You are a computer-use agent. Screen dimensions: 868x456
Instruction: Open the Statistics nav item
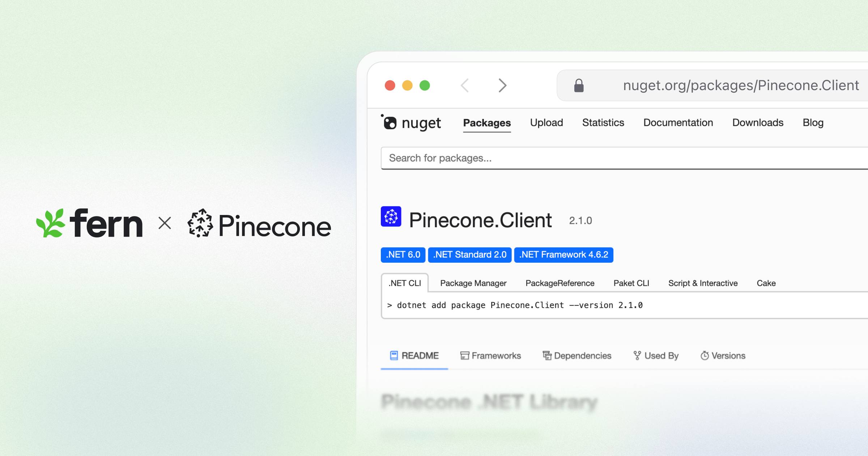[x=603, y=123]
